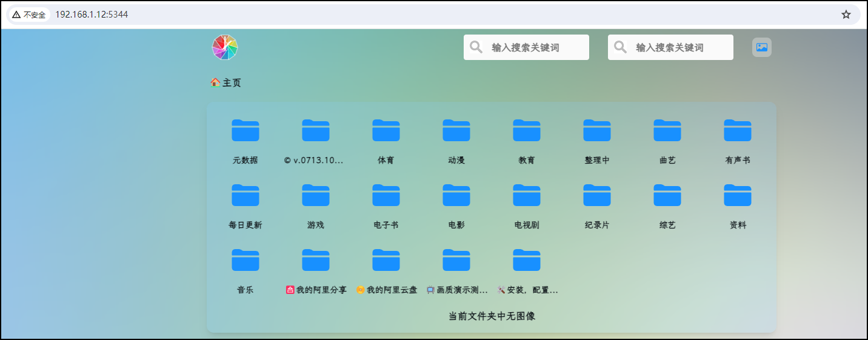Open the 有声书 folder icon
Screen dimensions: 868x340
click(738, 130)
